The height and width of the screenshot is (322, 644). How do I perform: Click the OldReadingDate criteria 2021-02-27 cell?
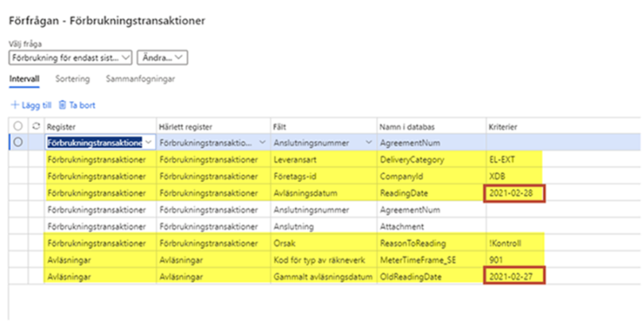tap(515, 277)
